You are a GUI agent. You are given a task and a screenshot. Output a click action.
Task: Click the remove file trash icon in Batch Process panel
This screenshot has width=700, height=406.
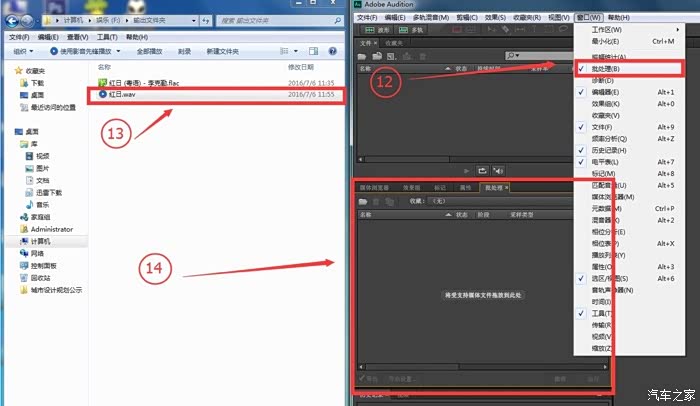tap(376, 202)
